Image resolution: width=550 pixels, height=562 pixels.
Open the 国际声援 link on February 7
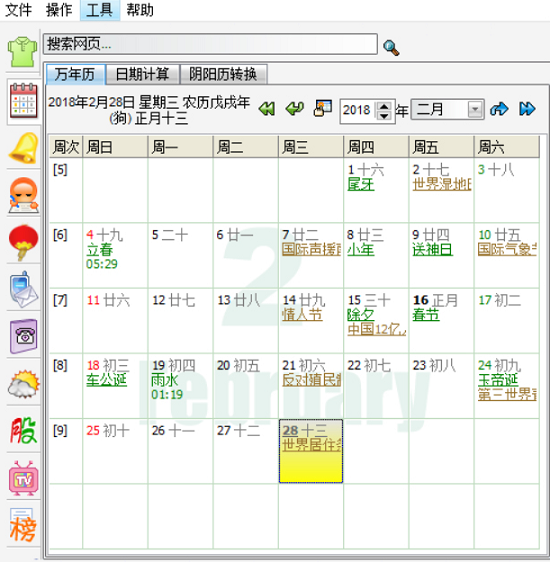point(311,250)
